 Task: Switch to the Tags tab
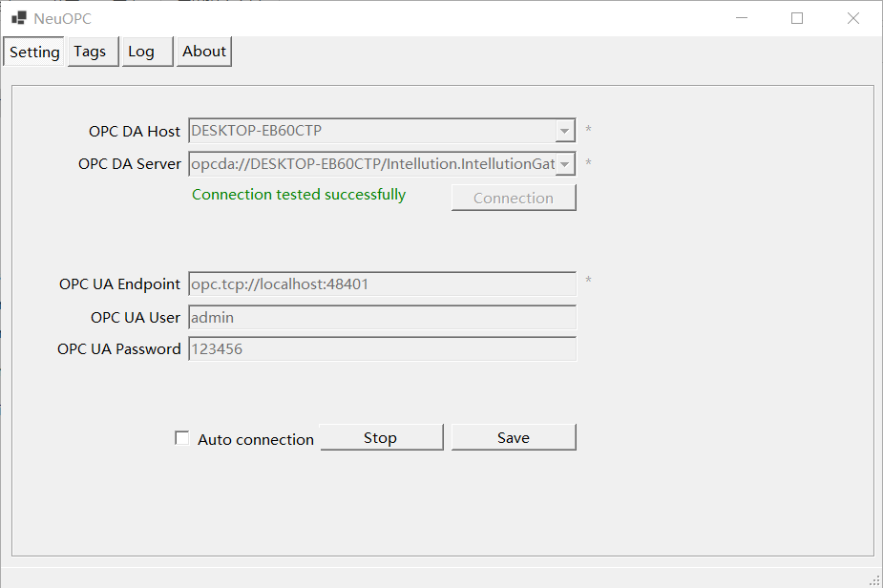click(x=90, y=52)
